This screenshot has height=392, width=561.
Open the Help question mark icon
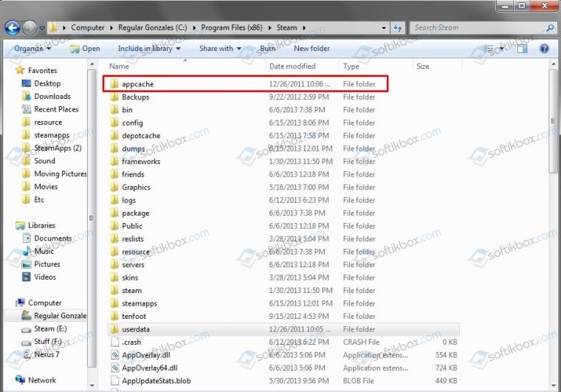click(544, 49)
